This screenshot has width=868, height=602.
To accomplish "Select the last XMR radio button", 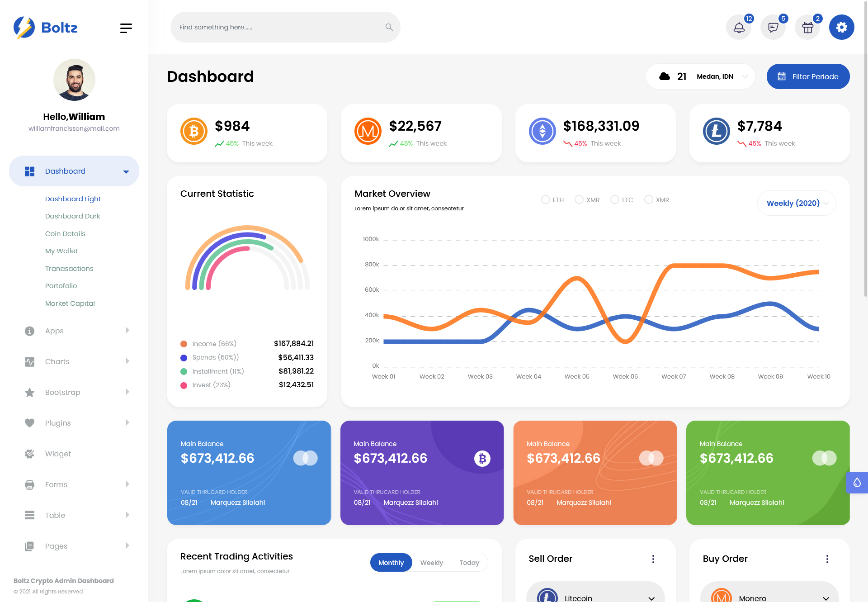I will pyautogui.click(x=649, y=199).
